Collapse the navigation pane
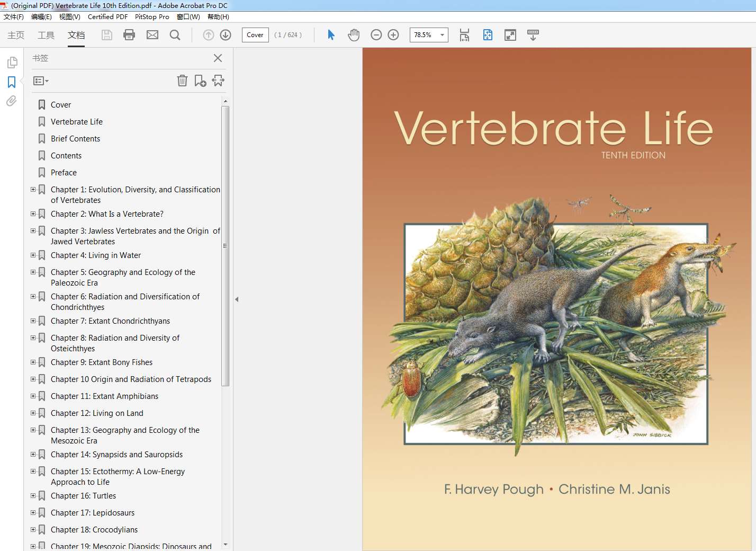Screen dimensions: 756x551 237,299
